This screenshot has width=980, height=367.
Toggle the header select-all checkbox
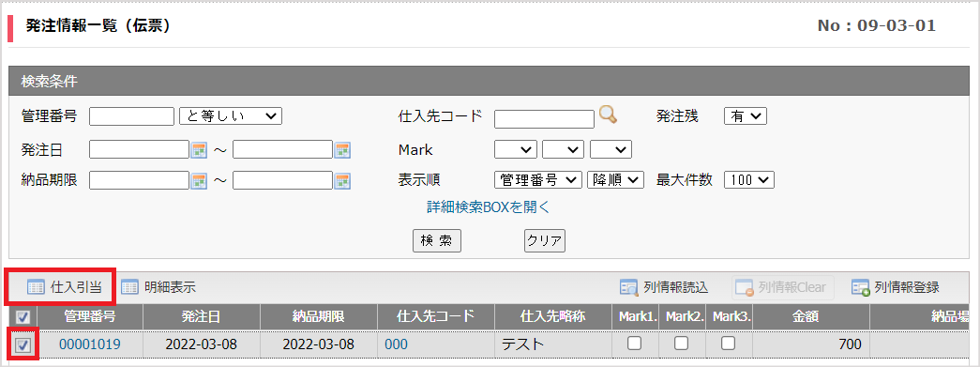22,317
